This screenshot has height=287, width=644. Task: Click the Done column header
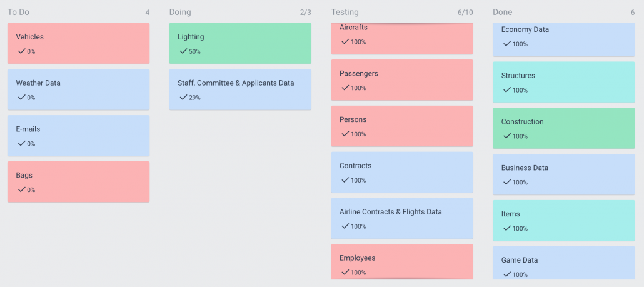[502, 12]
